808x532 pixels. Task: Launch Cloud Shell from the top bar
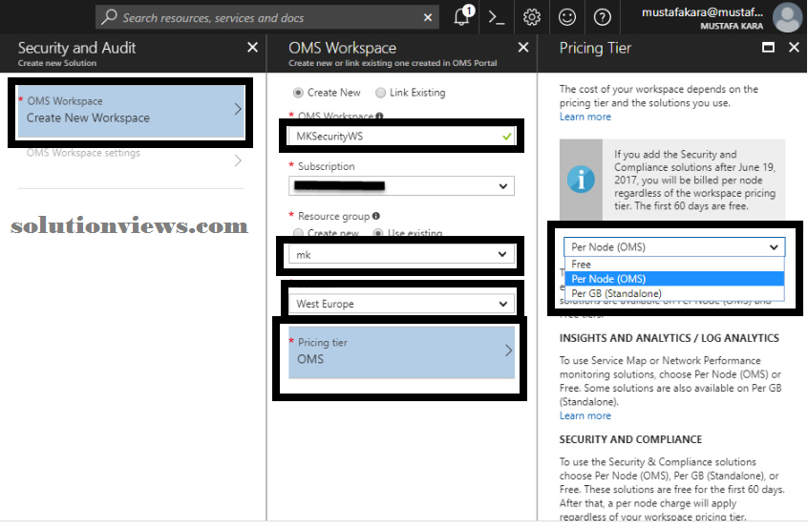497,17
